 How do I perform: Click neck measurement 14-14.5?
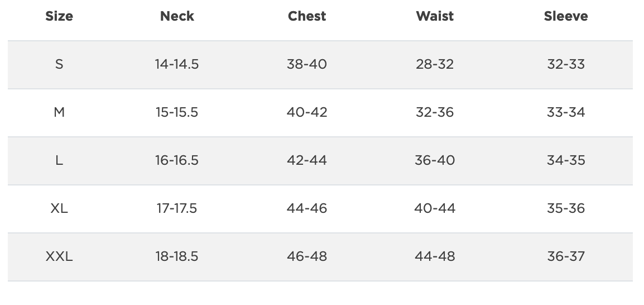pos(177,64)
